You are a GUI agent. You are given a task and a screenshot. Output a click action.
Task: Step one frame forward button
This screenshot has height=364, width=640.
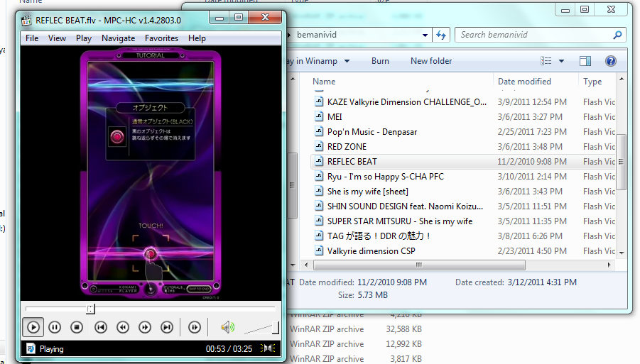point(195,327)
